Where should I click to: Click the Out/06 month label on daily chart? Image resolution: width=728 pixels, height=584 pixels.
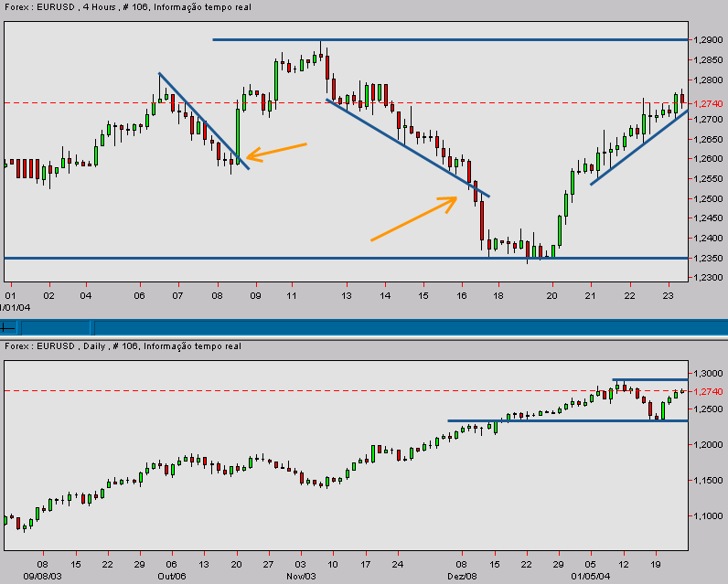coord(172,576)
